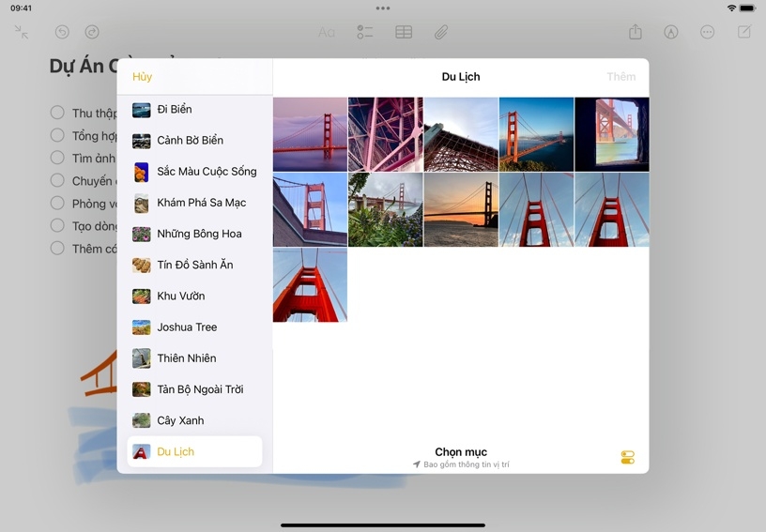
Task: Open the three-dot more options menu
Action: pyautogui.click(x=708, y=32)
